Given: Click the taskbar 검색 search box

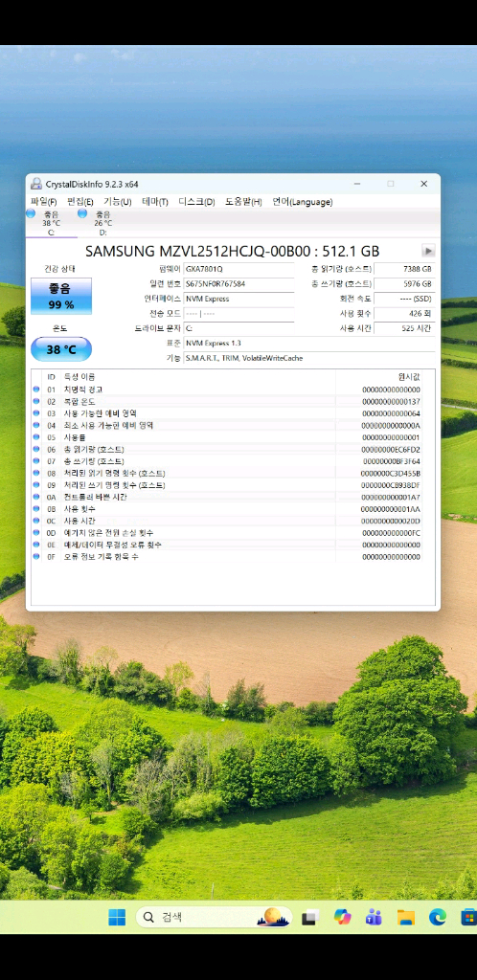Looking at the screenshot, I should [x=214, y=917].
